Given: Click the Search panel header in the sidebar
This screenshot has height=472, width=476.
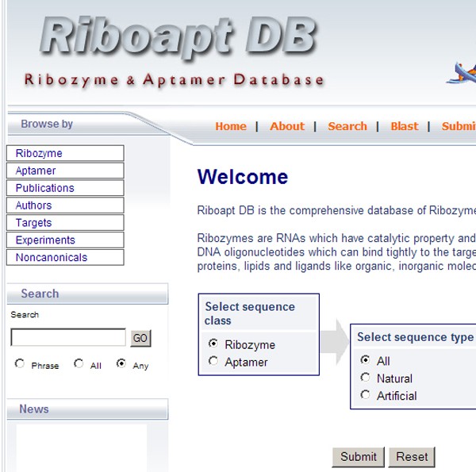Looking at the screenshot, I should (x=87, y=294).
